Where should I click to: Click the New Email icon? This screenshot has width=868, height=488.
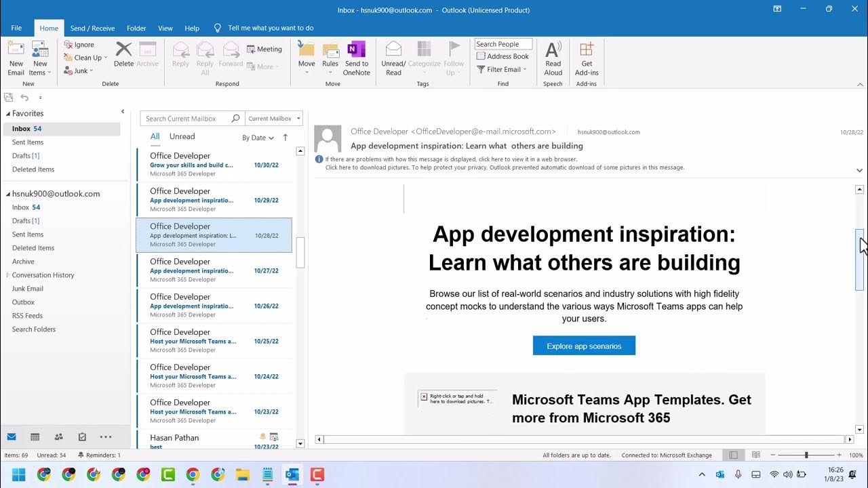(x=16, y=58)
